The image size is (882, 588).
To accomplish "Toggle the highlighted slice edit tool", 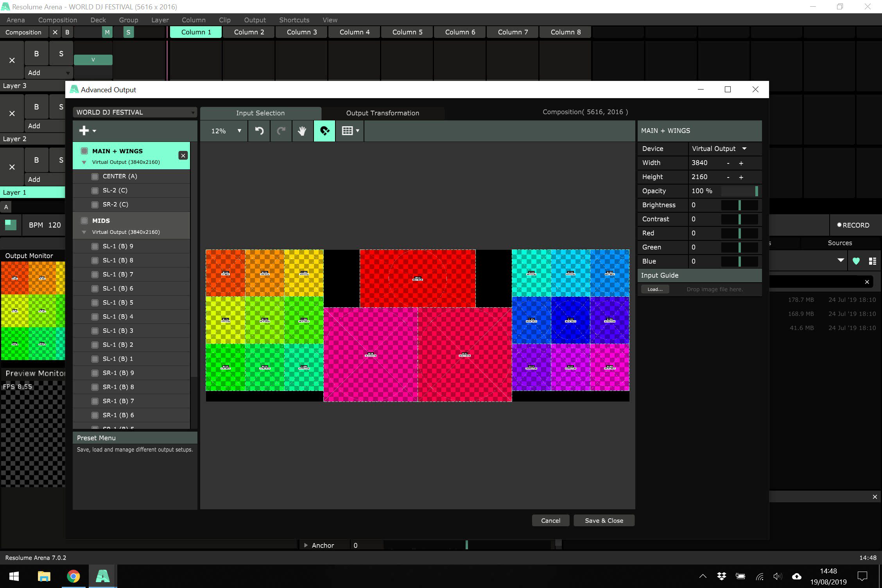I will point(324,131).
